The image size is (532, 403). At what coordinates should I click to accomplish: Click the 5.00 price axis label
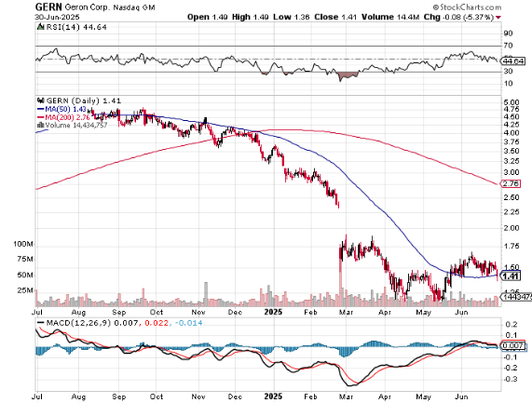(512, 102)
